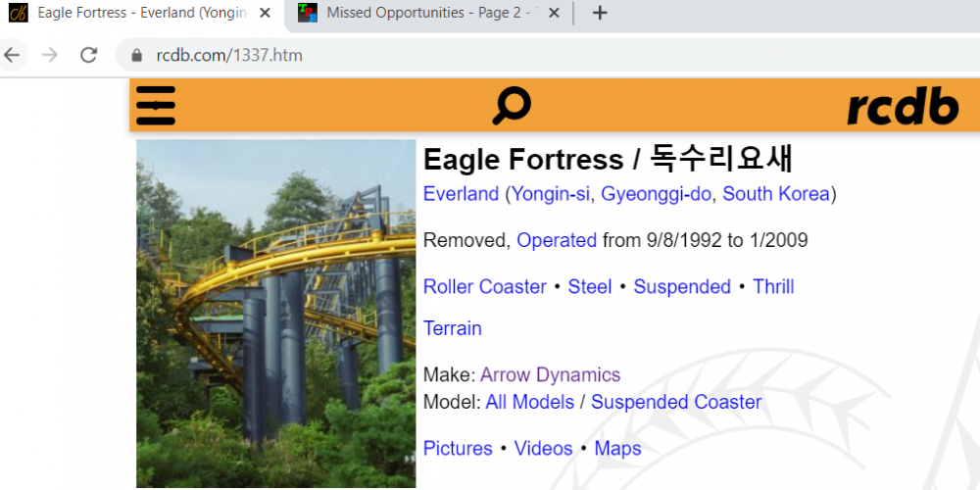Click the Arrow Dynamics make link
The height and width of the screenshot is (490, 980).
[x=550, y=374]
